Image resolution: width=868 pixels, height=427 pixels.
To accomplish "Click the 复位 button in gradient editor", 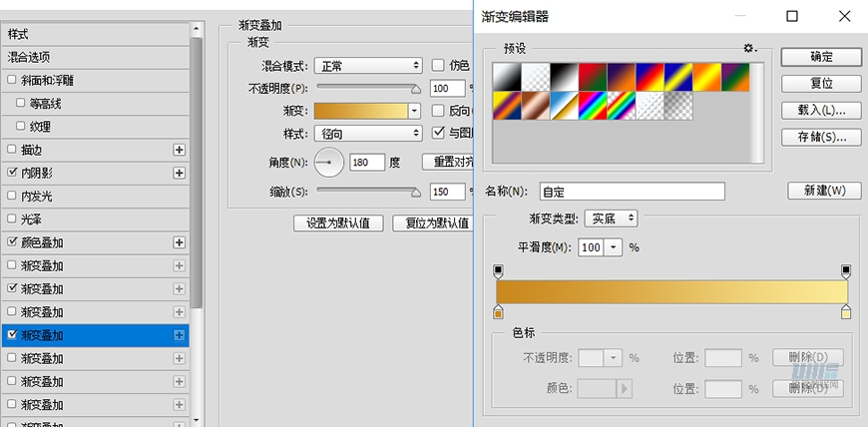I will tap(821, 84).
